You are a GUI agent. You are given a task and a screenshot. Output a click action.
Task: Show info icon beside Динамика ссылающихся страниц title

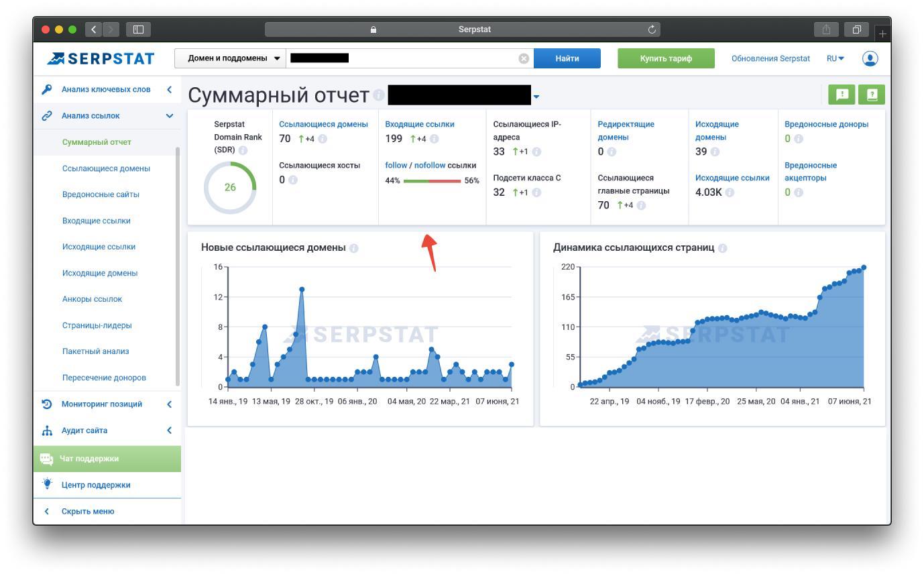click(722, 248)
